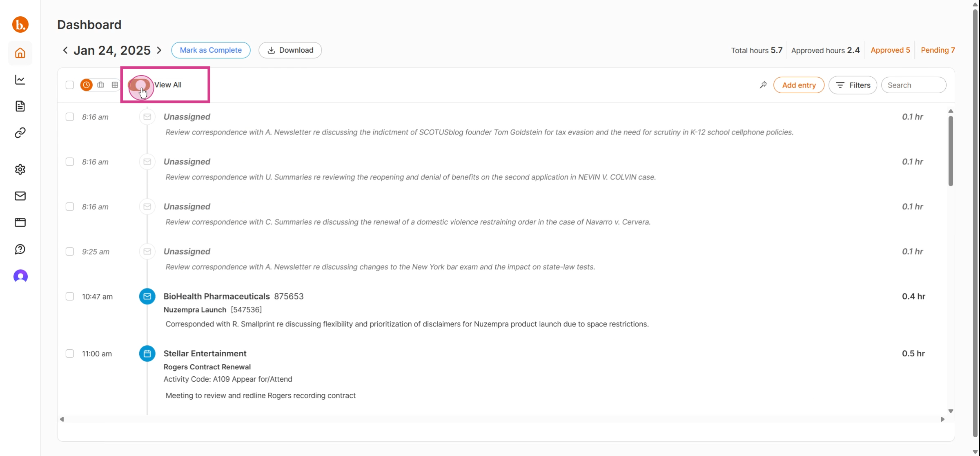Click the mail envelope icon in sidebar
The height and width of the screenshot is (456, 980).
(x=20, y=196)
